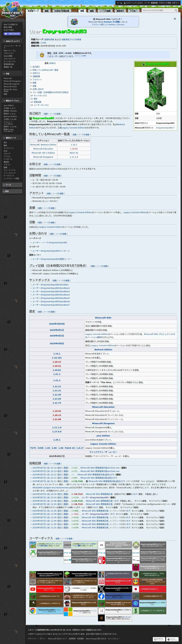
Task: Open the その他 dropdown tab
Action: 134,11
